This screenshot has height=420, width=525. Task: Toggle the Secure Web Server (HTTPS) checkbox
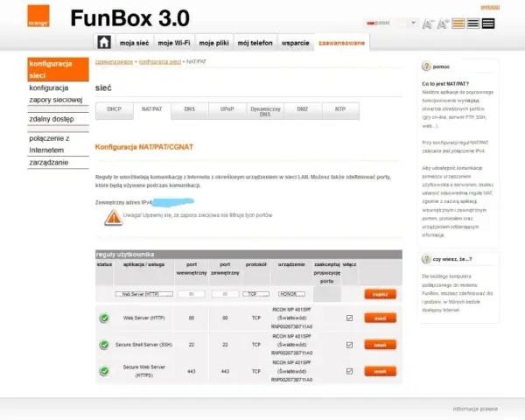coord(349,371)
